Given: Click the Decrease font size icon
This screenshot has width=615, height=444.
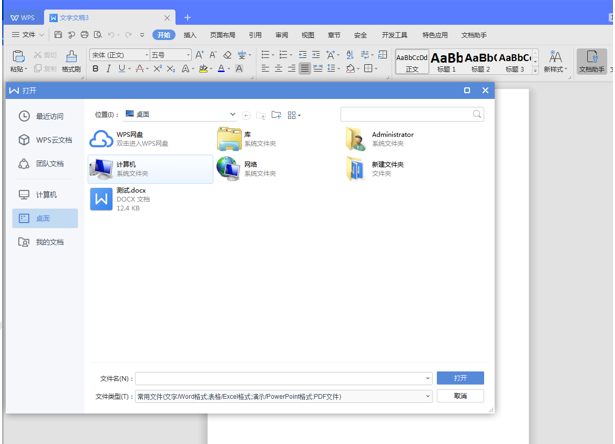Looking at the screenshot, I should 213,55.
